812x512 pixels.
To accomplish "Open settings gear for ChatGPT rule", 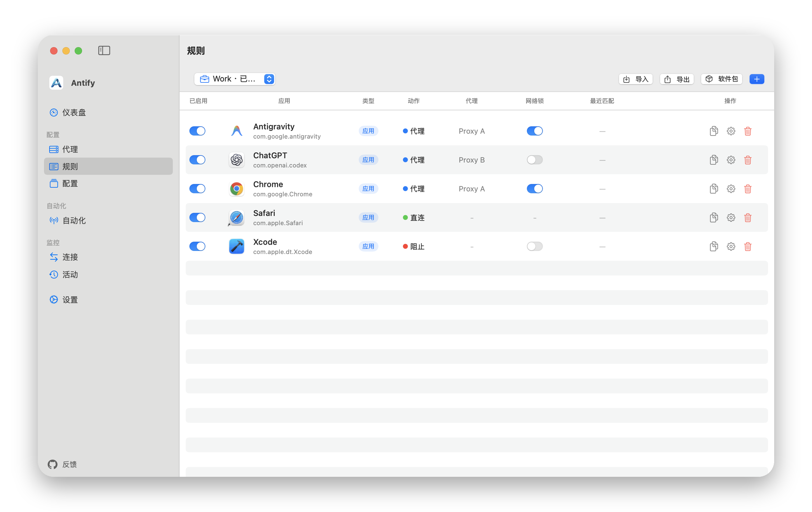I will [731, 160].
